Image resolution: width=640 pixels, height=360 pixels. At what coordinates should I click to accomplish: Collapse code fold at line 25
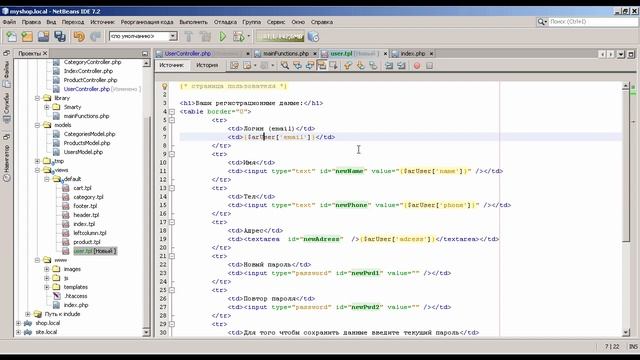172,290
